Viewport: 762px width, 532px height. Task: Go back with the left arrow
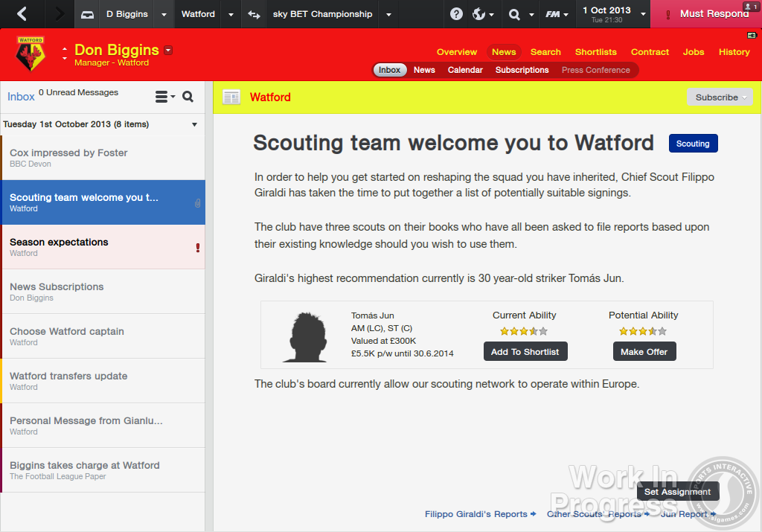pos(22,13)
